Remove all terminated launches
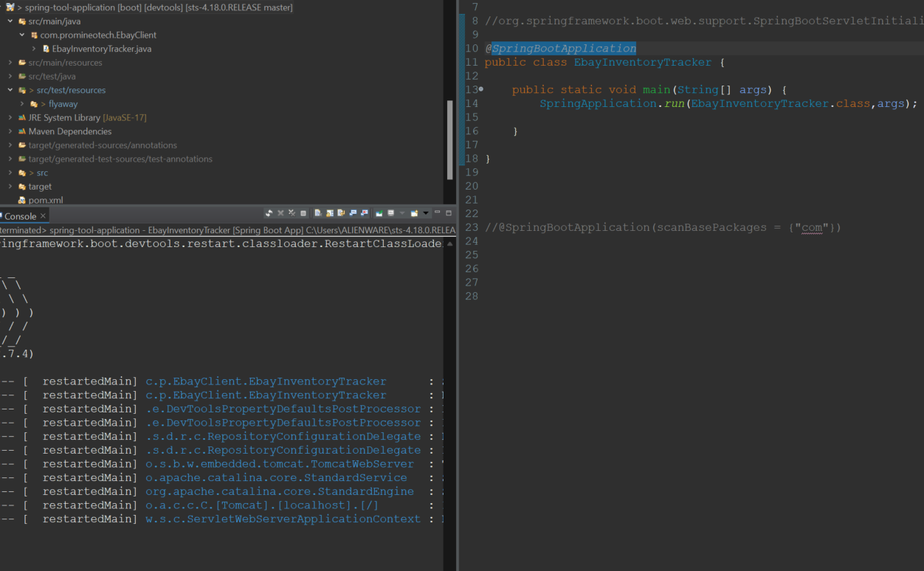The height and width of the screenshot is (571, 924). tap(292, 212)
